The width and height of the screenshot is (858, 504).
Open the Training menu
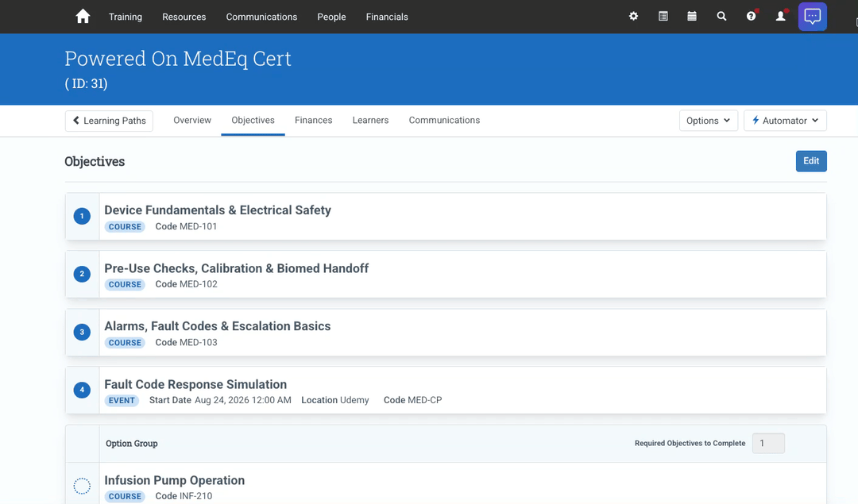coord(126,17)
